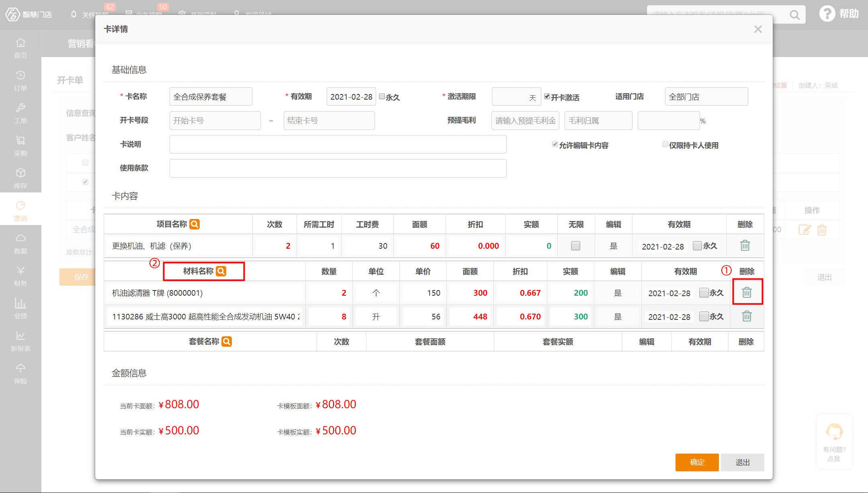Screen dimensions: 868x493
Task: Click the end card number field
Action: point(329,121)
